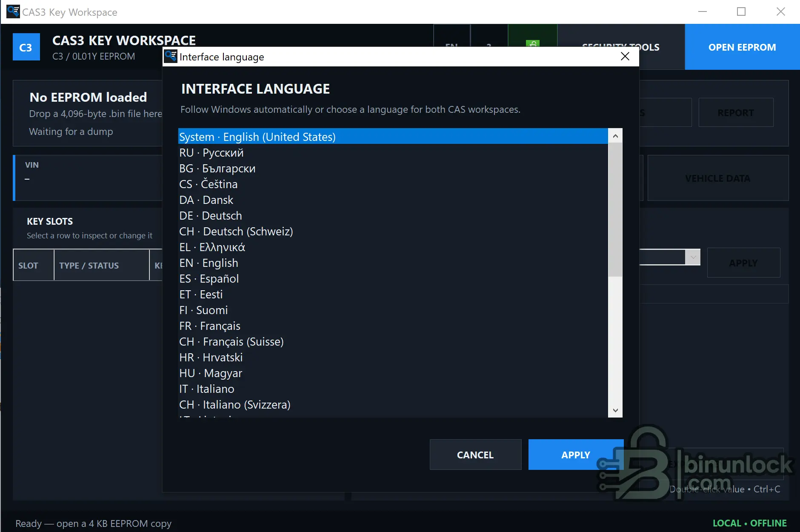Choose "CH · Italiano (Svizzera)" language
800x532 pixels.
(393, 404)
